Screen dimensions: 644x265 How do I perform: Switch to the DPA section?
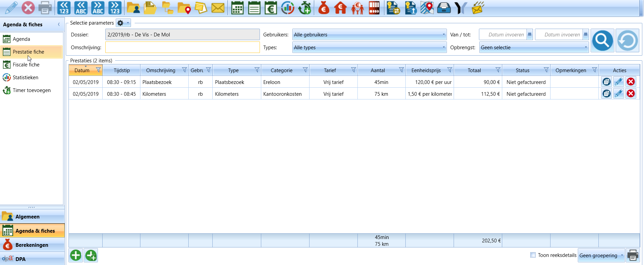(32, 259)
